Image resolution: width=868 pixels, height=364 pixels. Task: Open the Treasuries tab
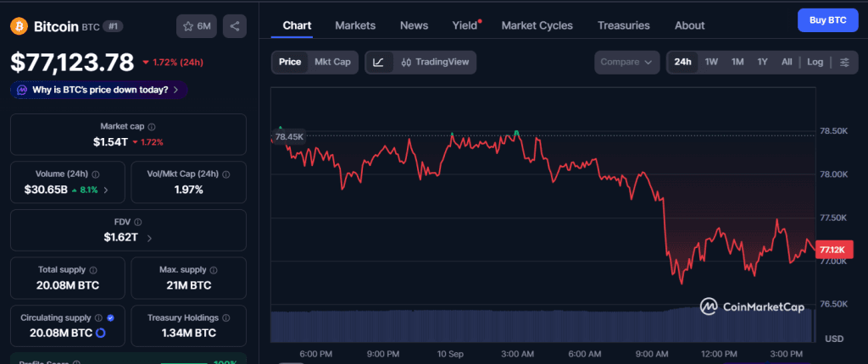point(624,25)
